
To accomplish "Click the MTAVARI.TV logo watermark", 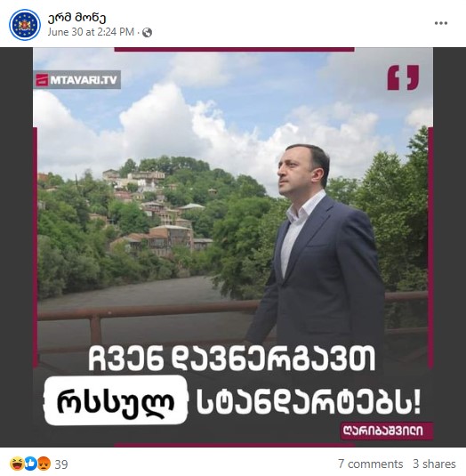I will pyautogui.click(x=77, y=80).
